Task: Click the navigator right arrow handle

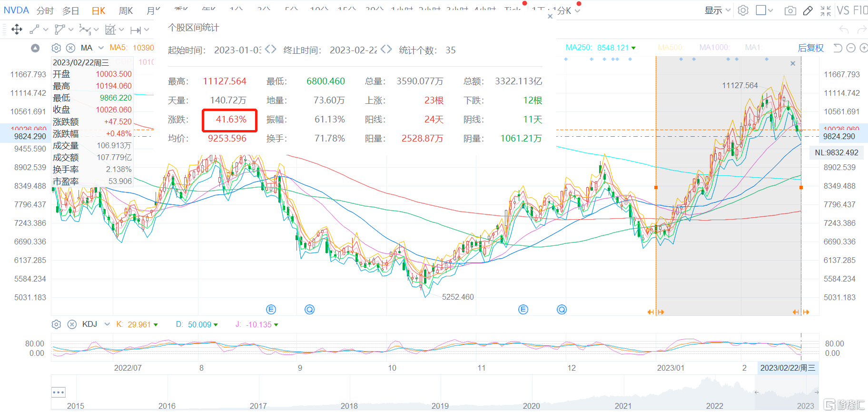Action: [x=817, y=393]
